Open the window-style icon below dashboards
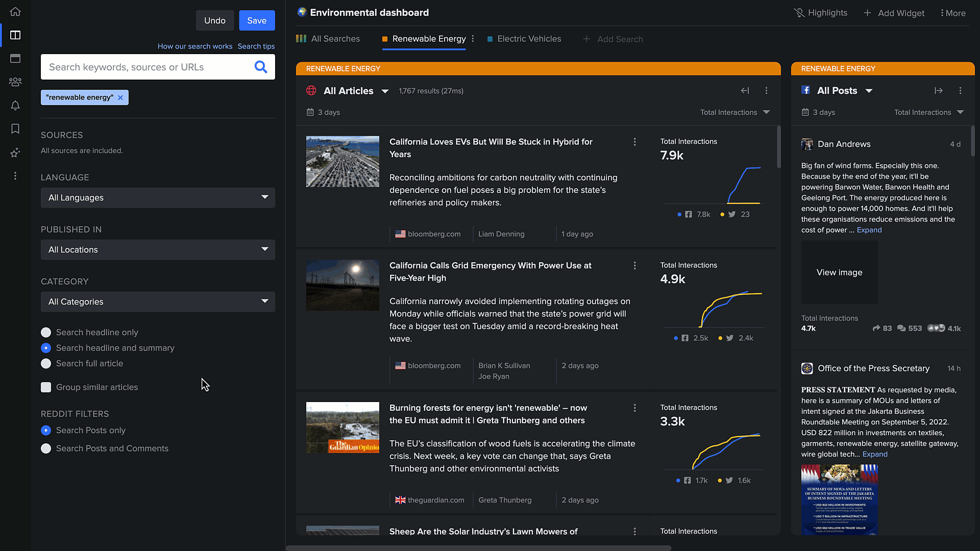 coord(15,59)
